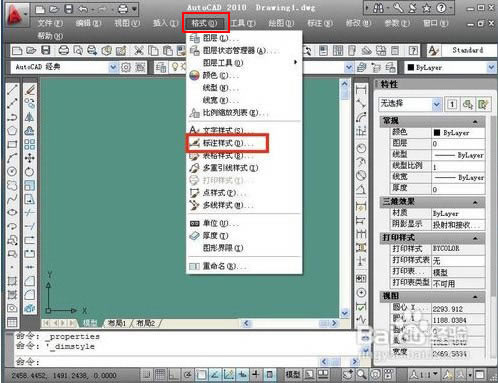The image size is (498, 383).
Task: Click the 厚度 value field in properties
Action: coord(458,189)
